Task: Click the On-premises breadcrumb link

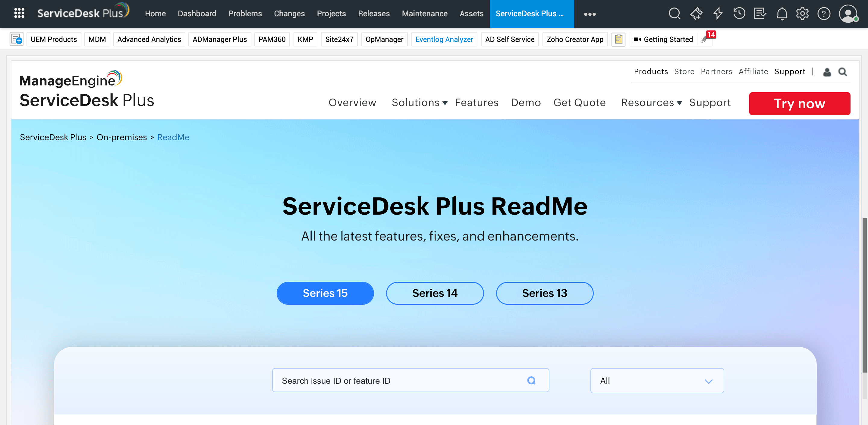Action: coord(122,137)
